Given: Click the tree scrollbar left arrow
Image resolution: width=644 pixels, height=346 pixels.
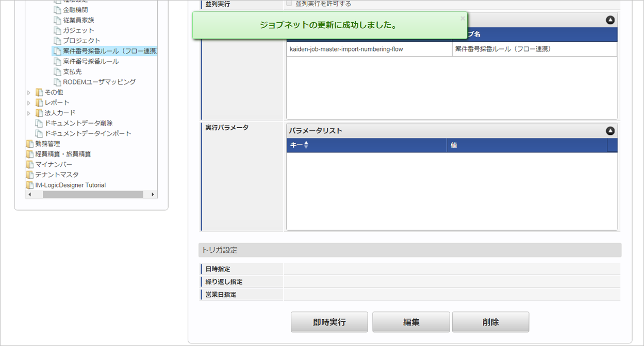Looking at the screenshot, I should (30, 195).
